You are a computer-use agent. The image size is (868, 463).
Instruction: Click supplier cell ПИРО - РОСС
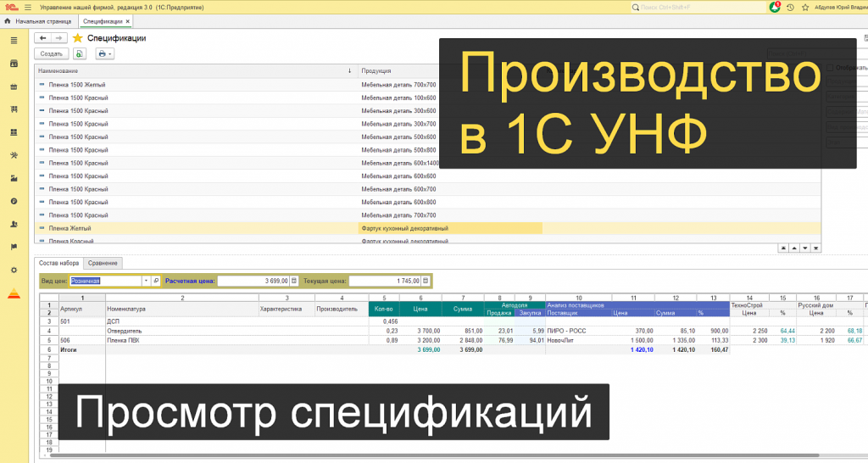[x=578, y=331]
